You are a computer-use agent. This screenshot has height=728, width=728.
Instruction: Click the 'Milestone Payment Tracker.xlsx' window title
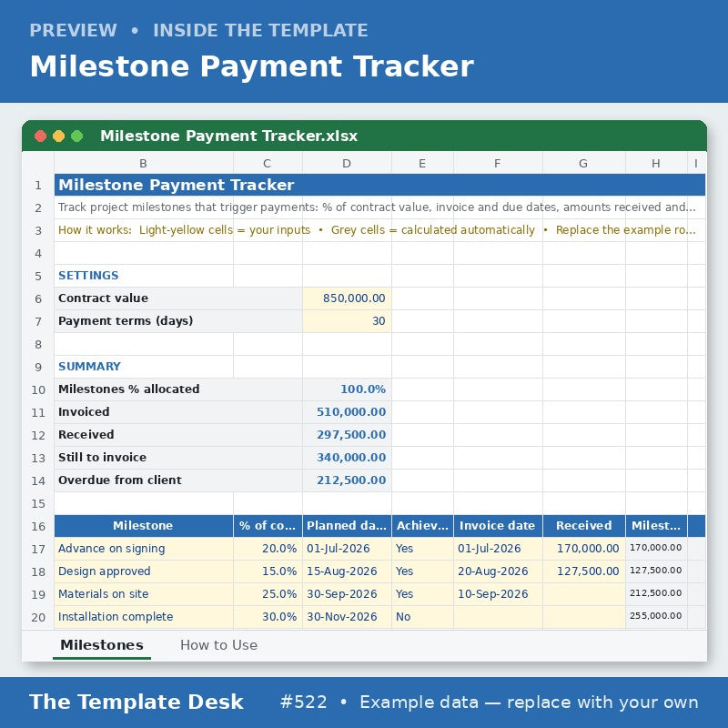pos(229,136)
